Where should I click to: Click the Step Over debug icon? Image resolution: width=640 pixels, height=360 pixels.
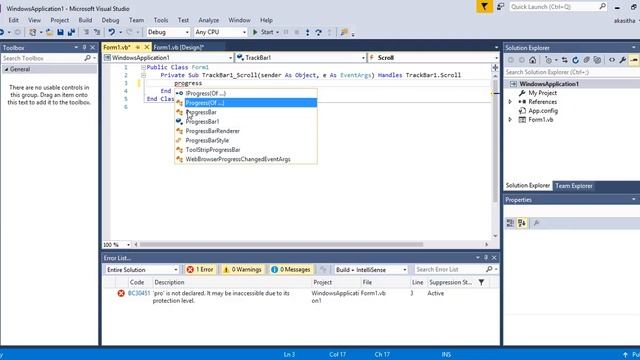coord(318,32)
